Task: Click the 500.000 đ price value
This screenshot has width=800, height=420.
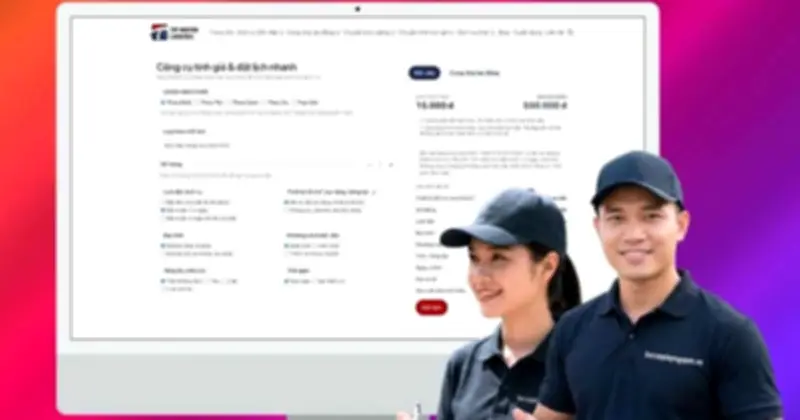Action: (544, 104)
